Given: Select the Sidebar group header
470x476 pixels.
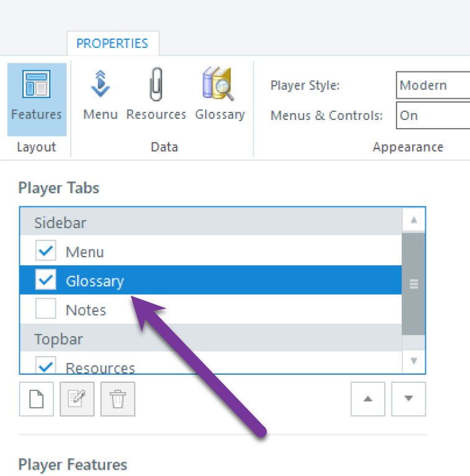Looking at the screenshot, I should click(60, 222).
